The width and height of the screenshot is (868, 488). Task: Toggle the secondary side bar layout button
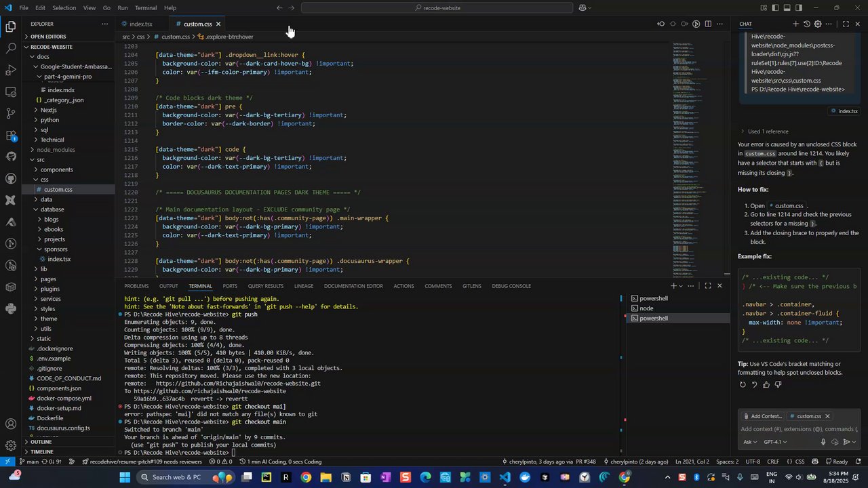point(799,8)
